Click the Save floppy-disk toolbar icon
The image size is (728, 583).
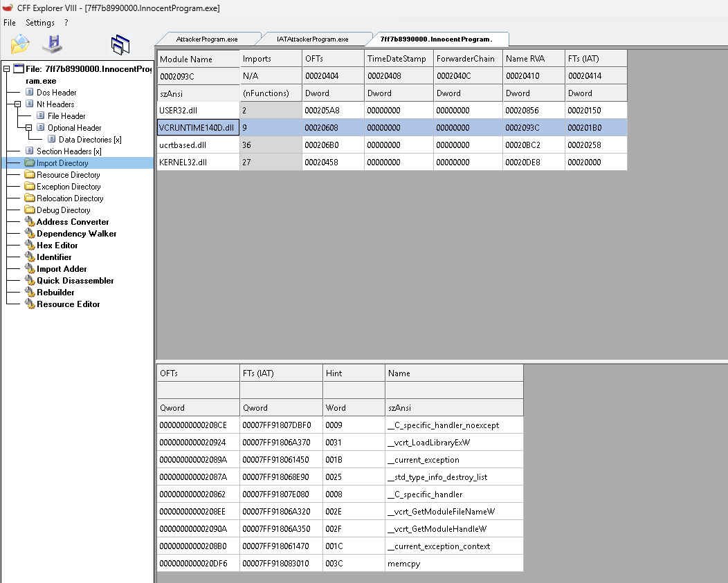52,44
